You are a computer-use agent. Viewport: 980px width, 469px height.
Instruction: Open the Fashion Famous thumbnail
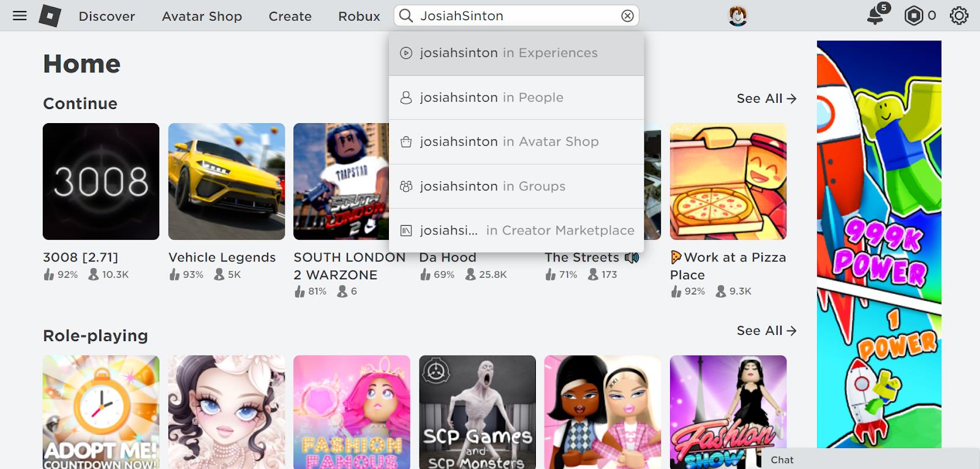(352, 412)
